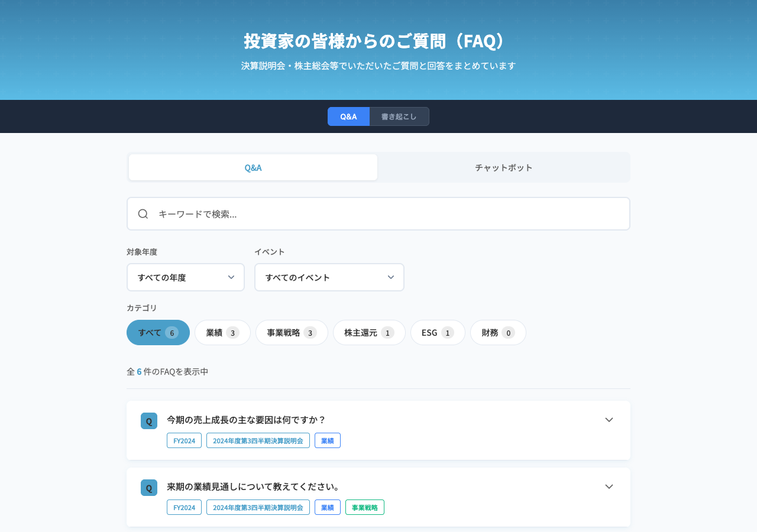Select the 事業戦略 category filter
Screen dimensions: 757x532
[292, 332]
